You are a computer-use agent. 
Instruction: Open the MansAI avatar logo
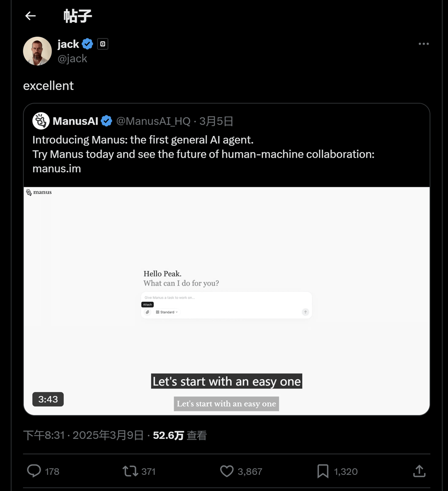click(41, 121)
